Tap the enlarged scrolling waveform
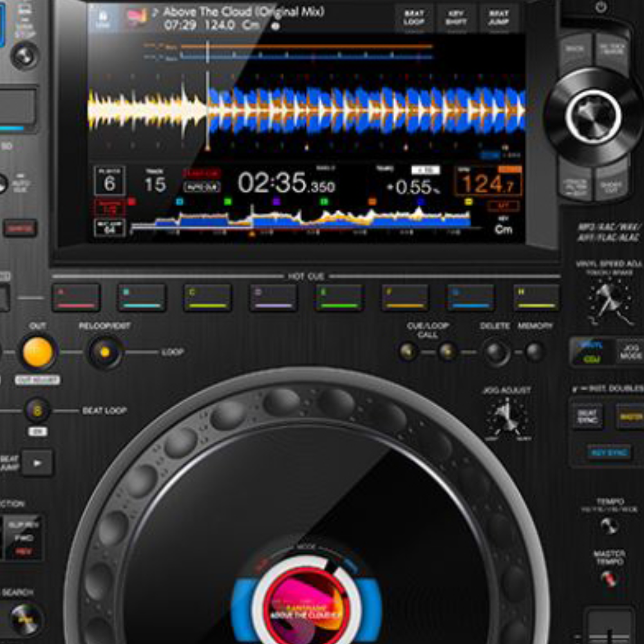Viewport: 644px width, 644px height. click(306, 111)
